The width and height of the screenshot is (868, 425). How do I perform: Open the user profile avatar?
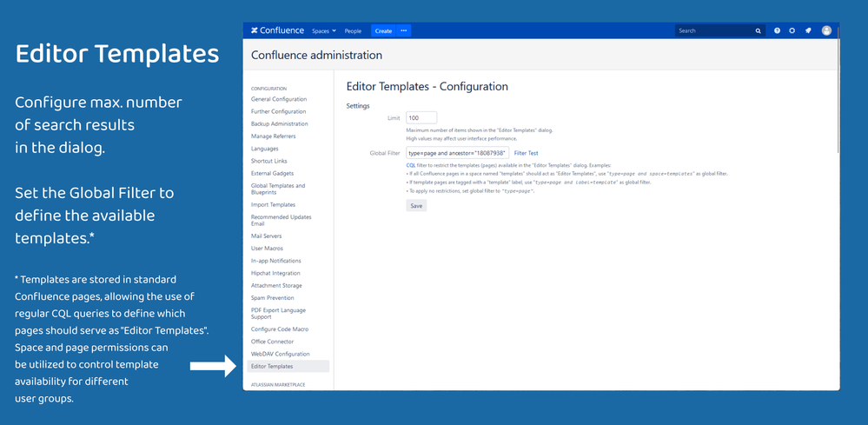(826, 31)
